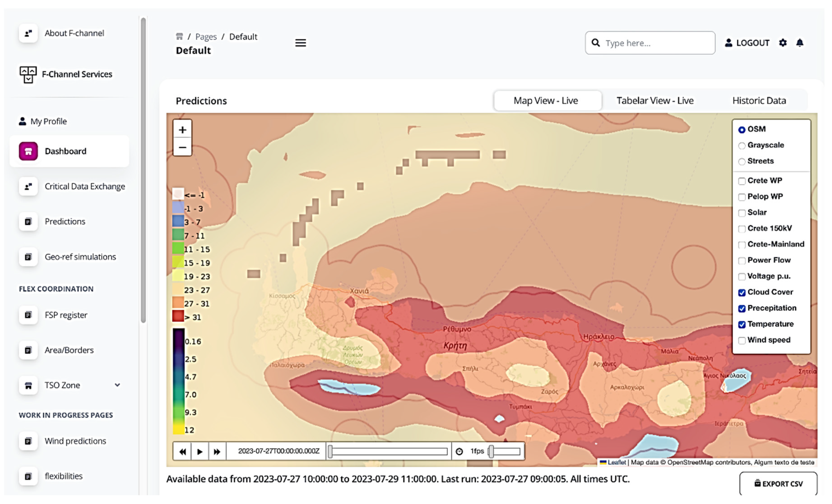The width and height of the screenshot is (832, 504).
Task: Open F-Channel Services section
Action: pyautogui.click(x=77, y=74)
